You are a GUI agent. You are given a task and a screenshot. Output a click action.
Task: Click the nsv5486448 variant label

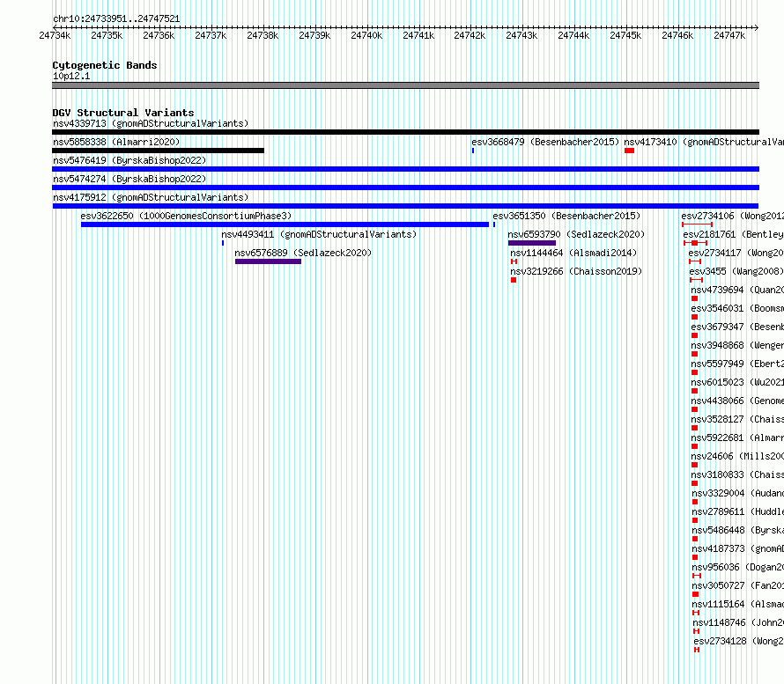pyautogui.click(x=737, y=530)
